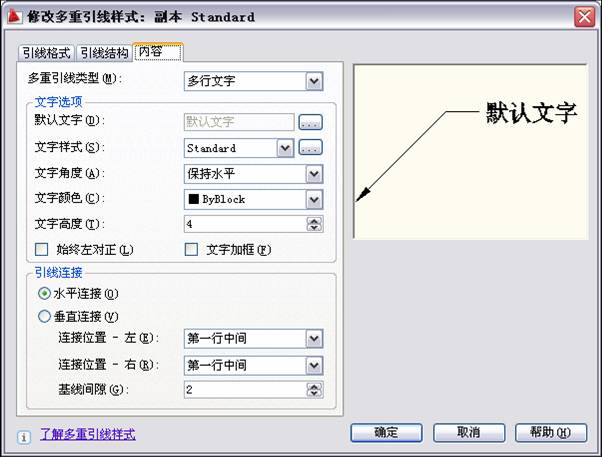Open text style ellipsis button
The image size is (602, 457).
pyautogui.click(x=310, y=147)
